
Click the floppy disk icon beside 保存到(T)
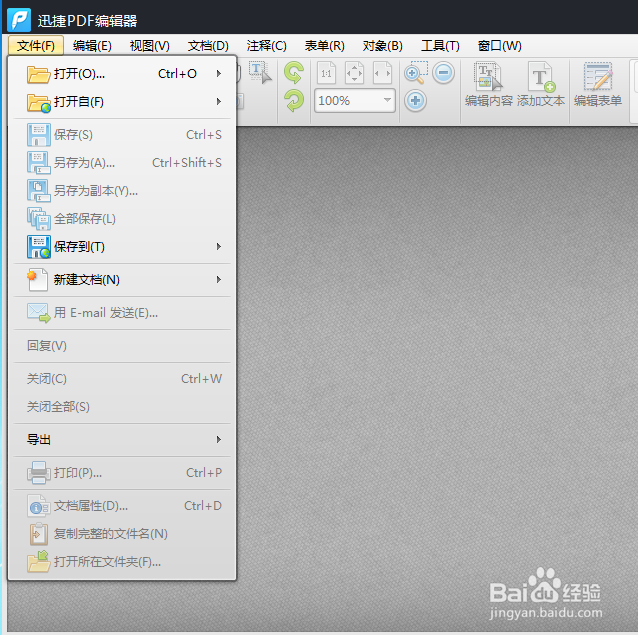39,247
